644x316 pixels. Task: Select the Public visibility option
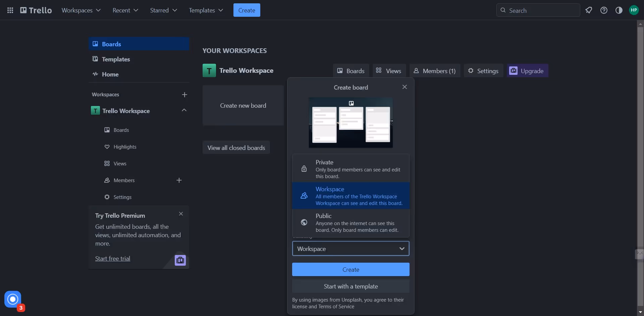351,223
